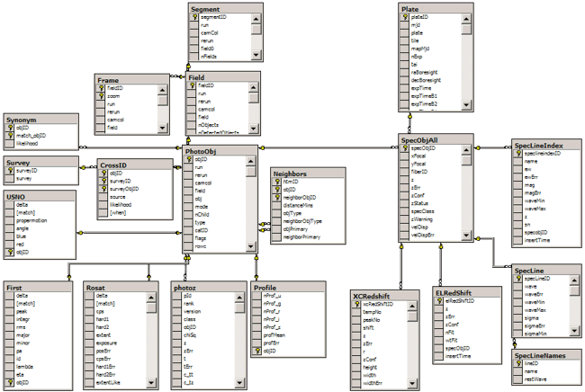This screenshot has width=585, height=392.
Task: Click the key icon beside match_objID in Synonym
Action: tap(10, 136)
